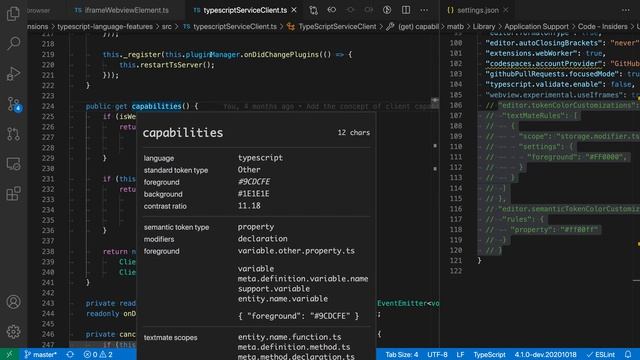Click Application Support in settings breadcrumb

coord(536,27)
